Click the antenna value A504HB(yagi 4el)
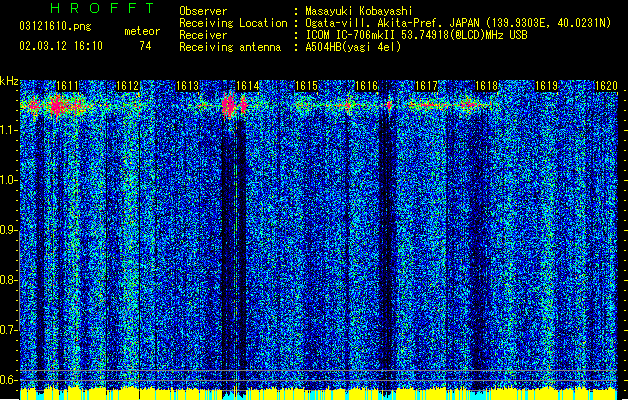Screen dimensions: 629x400 pyautogui.click(x=353, y=47)
